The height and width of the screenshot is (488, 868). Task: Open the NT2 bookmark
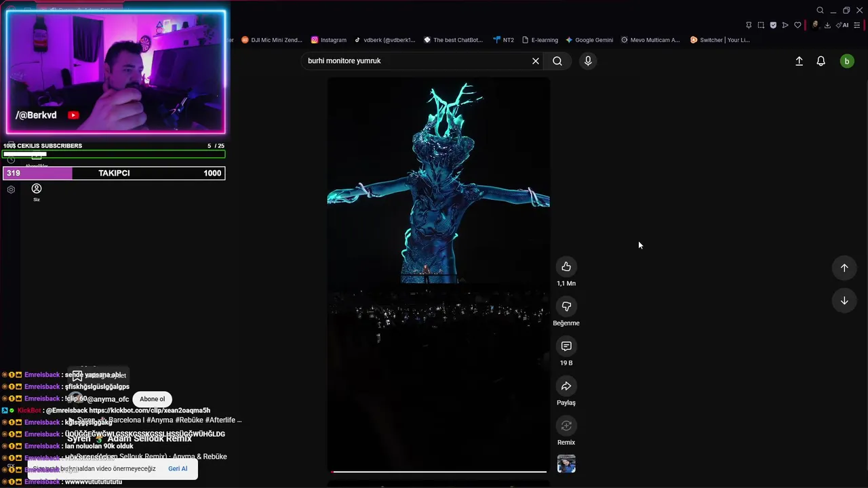[x=504, y=40]
